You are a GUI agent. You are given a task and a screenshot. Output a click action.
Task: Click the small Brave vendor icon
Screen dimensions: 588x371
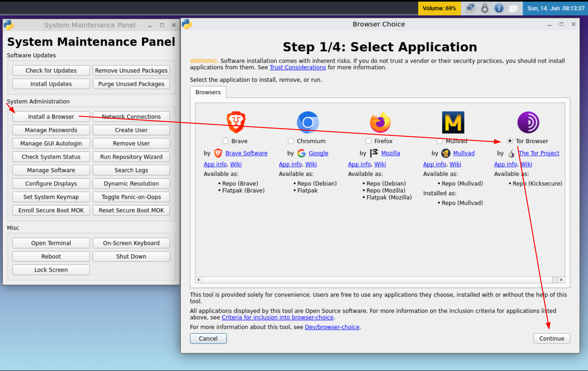[x=218, y=153]
